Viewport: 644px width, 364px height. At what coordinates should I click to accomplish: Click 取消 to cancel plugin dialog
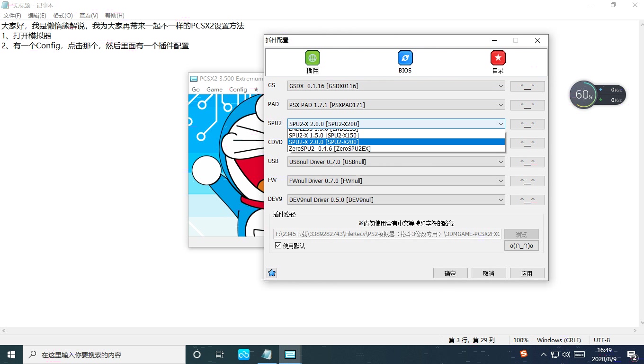(x=489, y=273)
